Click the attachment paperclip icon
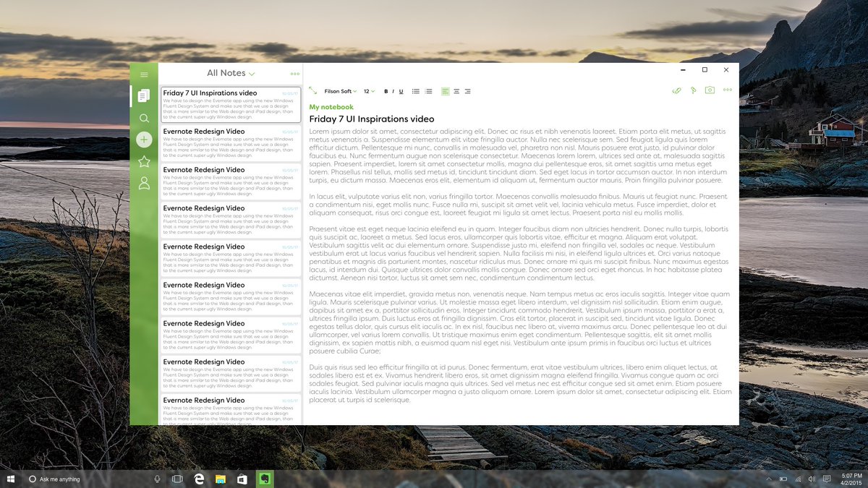Image resolution: width=868 pixels, height=488 pixels. [676, 91]
